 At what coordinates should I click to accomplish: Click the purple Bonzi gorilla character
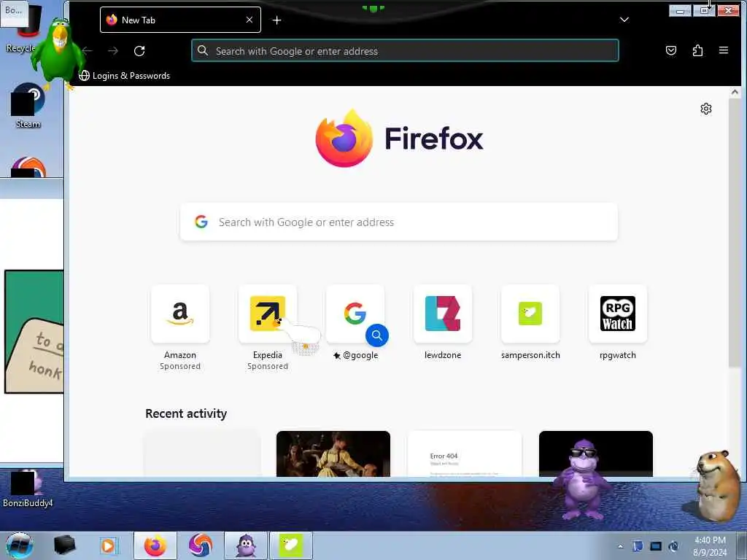(x=582, y=479)
